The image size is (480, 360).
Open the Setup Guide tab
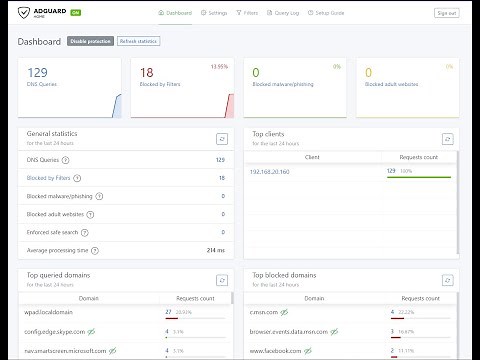[326, 13]
